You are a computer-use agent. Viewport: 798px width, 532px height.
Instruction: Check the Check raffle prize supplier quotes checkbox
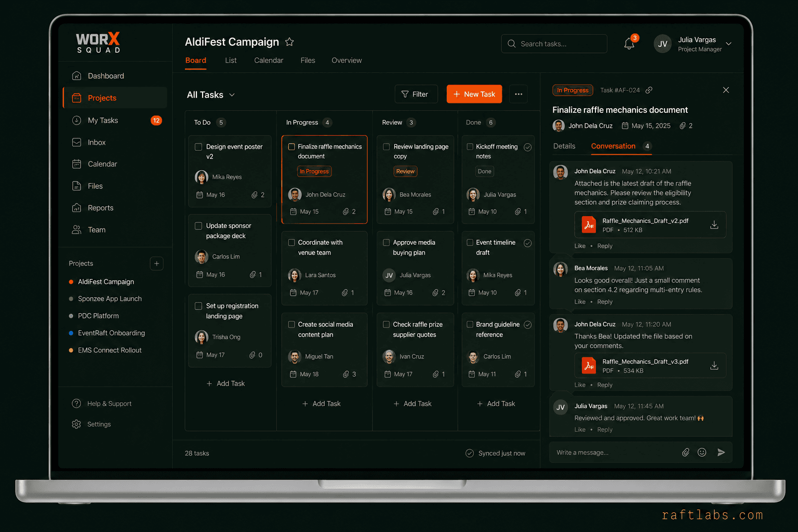tap(386, 325)
